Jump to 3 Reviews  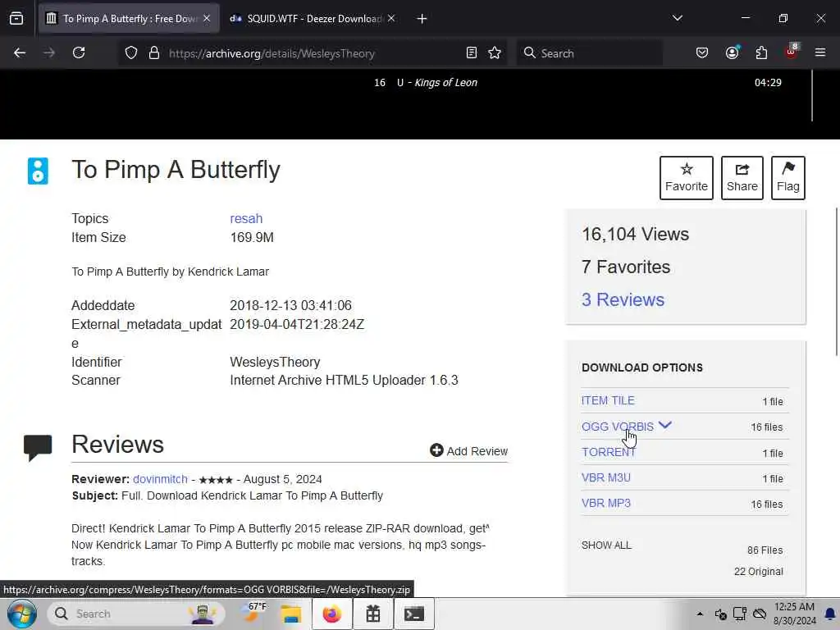(623, 299)
